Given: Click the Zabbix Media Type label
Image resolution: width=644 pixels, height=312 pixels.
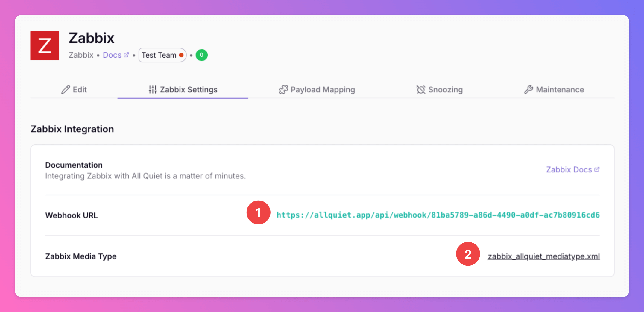Looking at the screenshot, I should pos(81,256).
